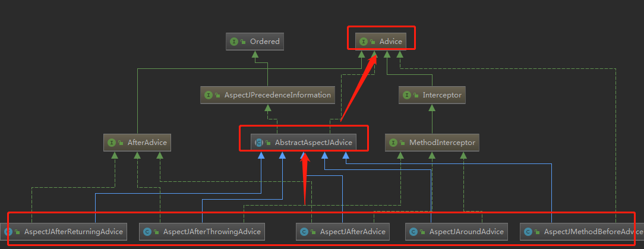
Task: Click the class icon on AspectJAfterThrowingAdvice
Action: click(147, 232)
